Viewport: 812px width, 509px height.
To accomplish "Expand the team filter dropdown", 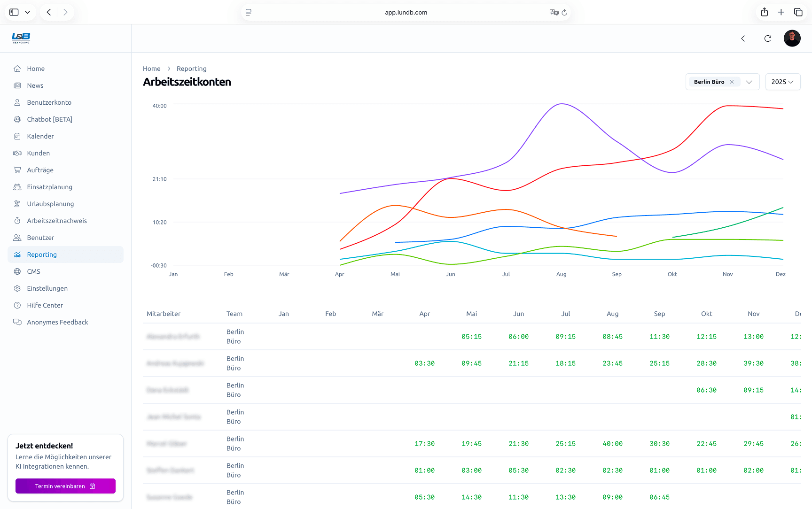I will tap(749, 82).
